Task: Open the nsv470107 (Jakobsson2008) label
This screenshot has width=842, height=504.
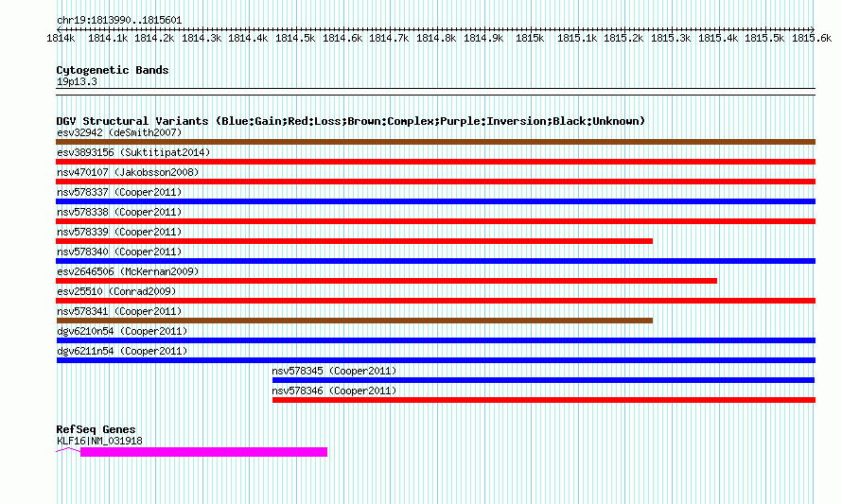Action: click(x=128, y=172)
